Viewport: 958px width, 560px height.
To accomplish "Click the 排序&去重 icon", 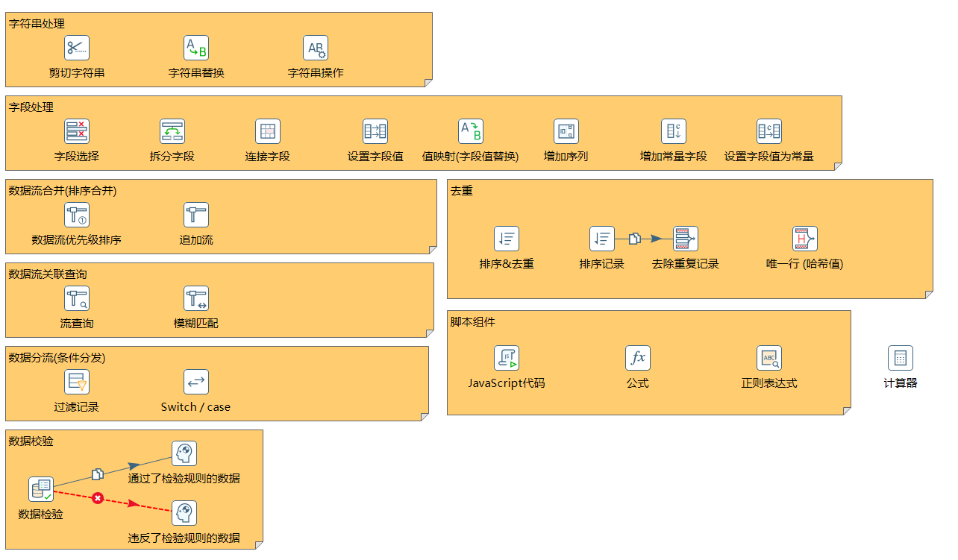I will pos(507,239).
